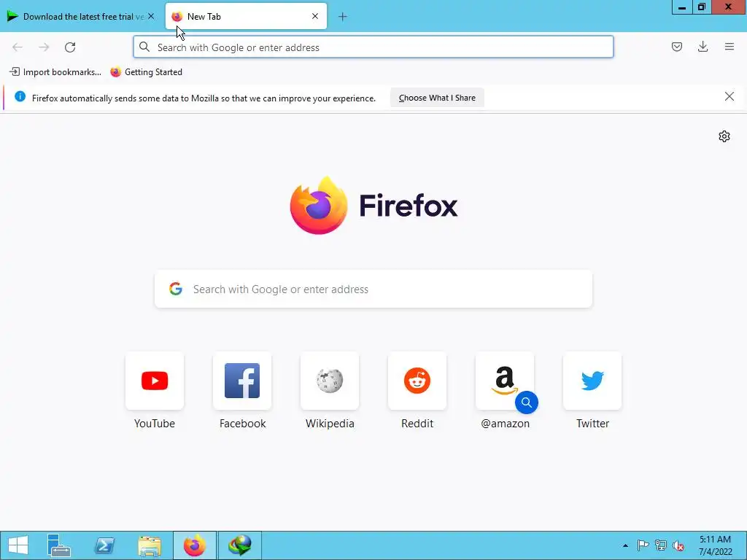Close the New Tab tab
Viewport: 747px width, 560px height.
(315, 16)
